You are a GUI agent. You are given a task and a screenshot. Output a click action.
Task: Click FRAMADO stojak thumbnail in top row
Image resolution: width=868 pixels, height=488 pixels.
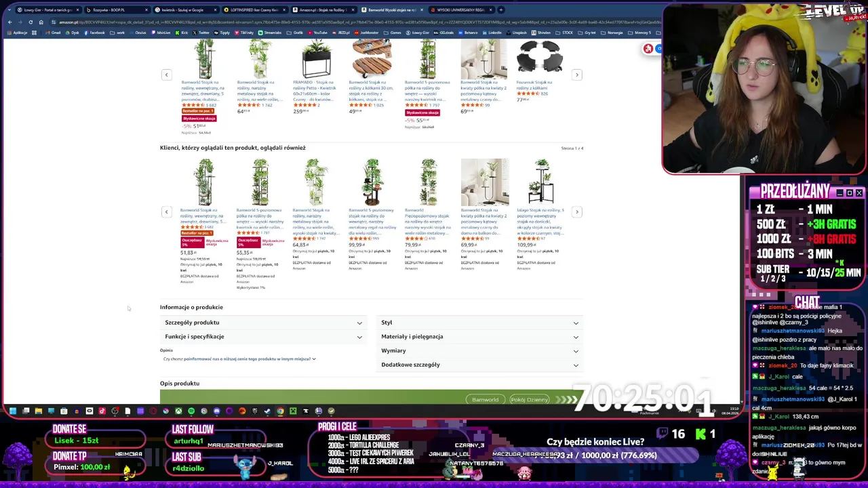click(x=316, y=59)
